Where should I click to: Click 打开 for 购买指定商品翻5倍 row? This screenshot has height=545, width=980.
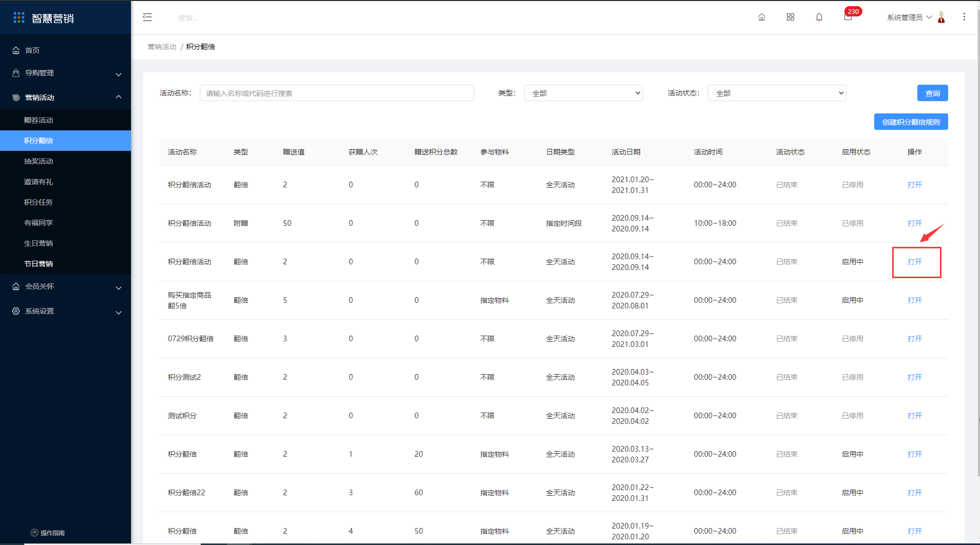(x=914, y=300)
